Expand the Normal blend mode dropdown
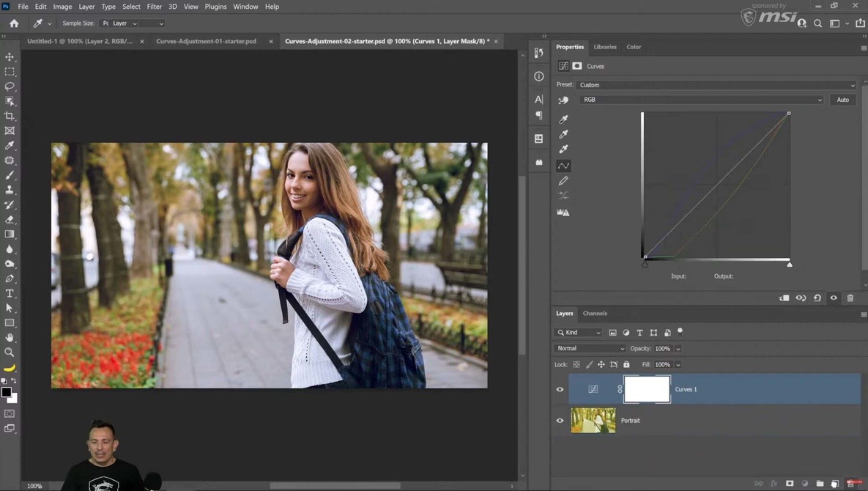This screenshot has width=868, height=491. coord(590,349)
